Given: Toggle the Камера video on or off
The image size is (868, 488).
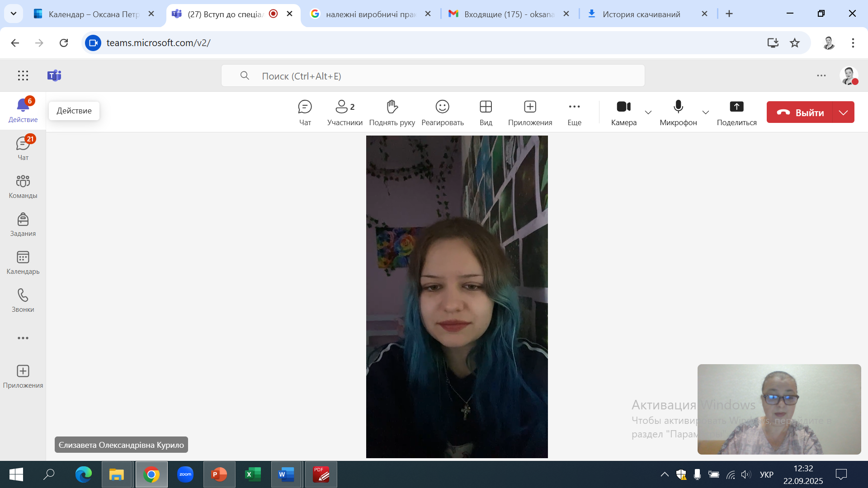Looking at the screenshot, I should click(x=623, y=112).
